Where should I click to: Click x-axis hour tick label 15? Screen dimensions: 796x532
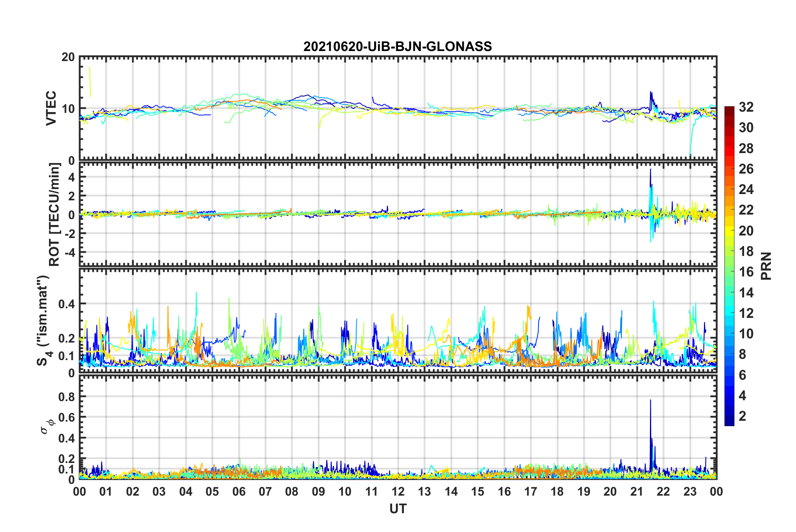tap(478, 491)
